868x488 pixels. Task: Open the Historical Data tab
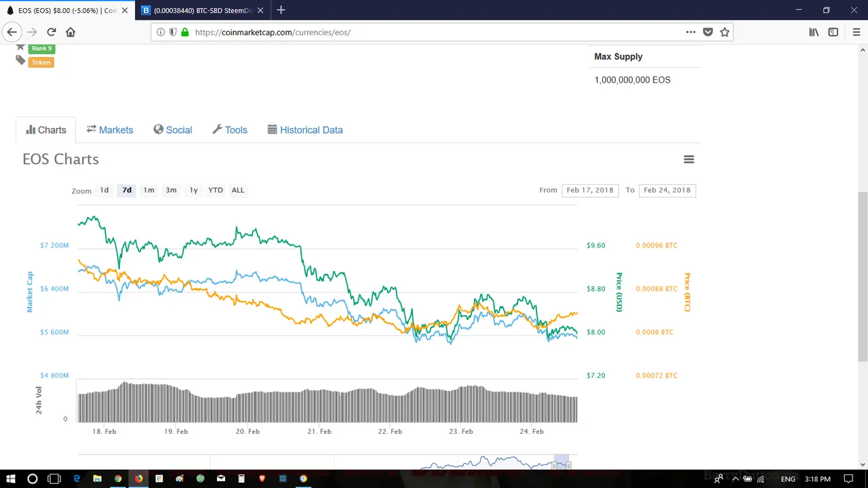(x=305, y=129)
